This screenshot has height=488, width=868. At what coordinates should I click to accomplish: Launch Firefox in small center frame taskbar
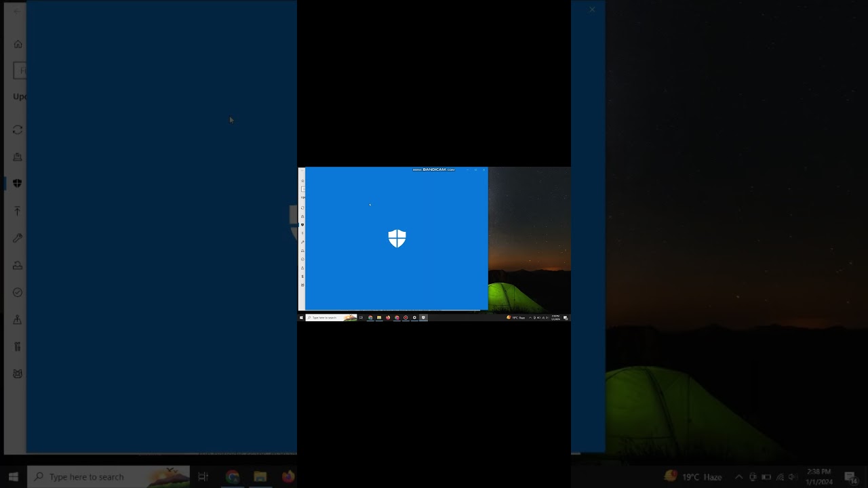point(388,317)
